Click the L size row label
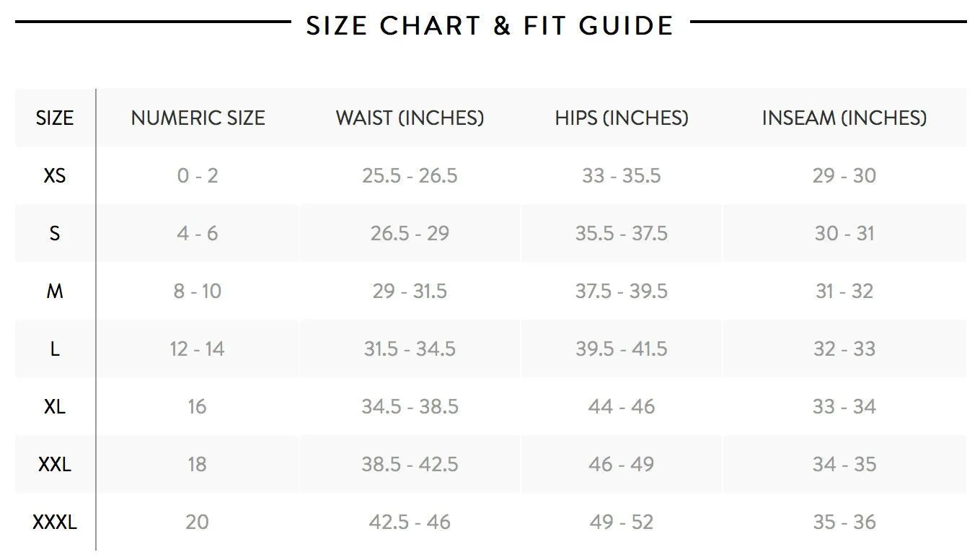 [55, 349]
